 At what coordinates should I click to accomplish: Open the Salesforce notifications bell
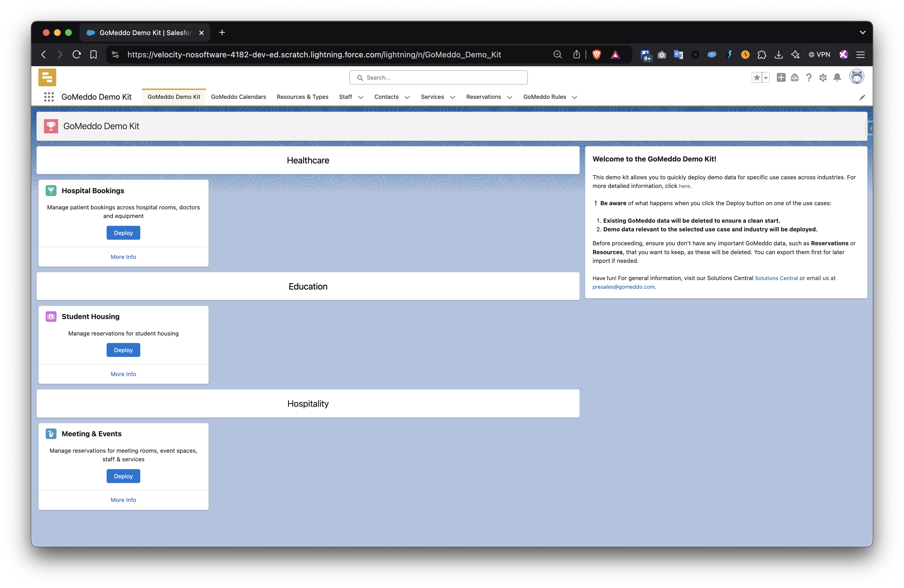(837, 77)
